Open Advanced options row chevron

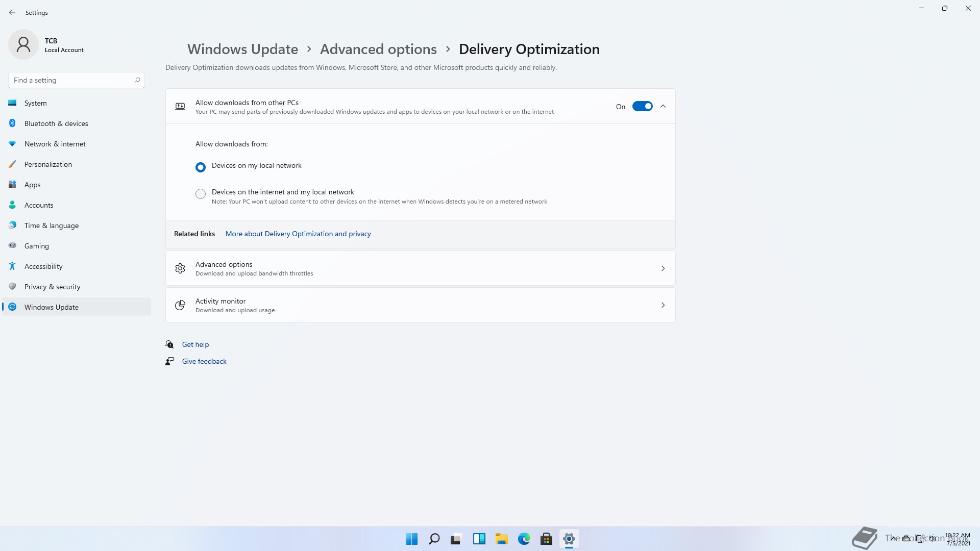[663, 268]
